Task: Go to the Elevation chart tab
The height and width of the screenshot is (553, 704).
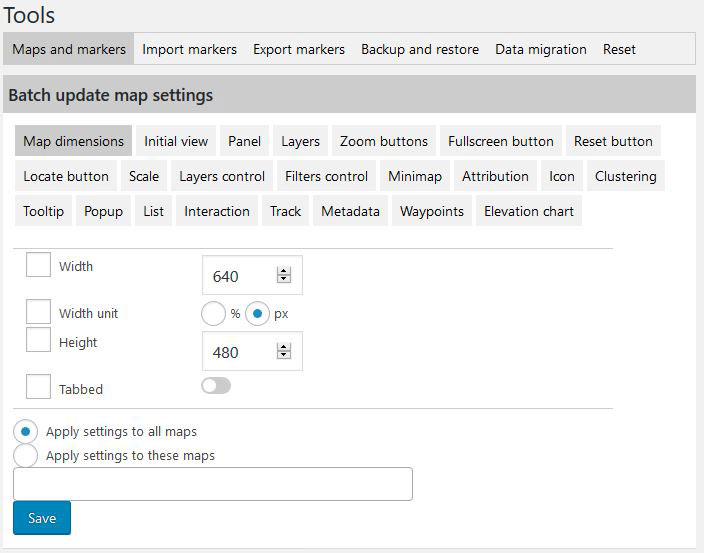Action: point(529,211)
